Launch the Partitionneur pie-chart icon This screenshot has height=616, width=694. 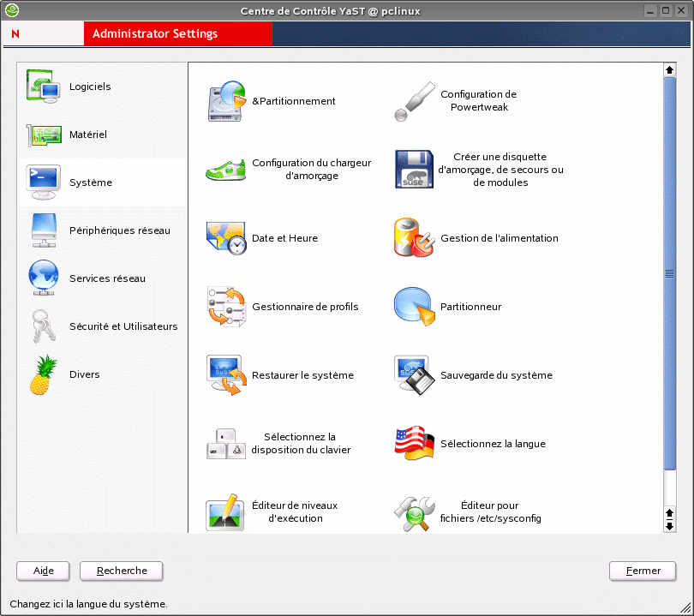415,307
